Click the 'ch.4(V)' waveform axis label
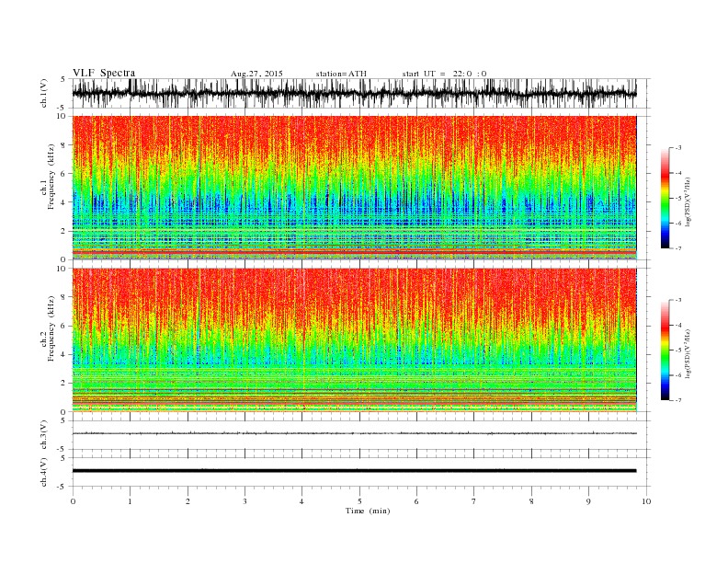728x563 pixels. pyautogui.click(x=44, y=472)
